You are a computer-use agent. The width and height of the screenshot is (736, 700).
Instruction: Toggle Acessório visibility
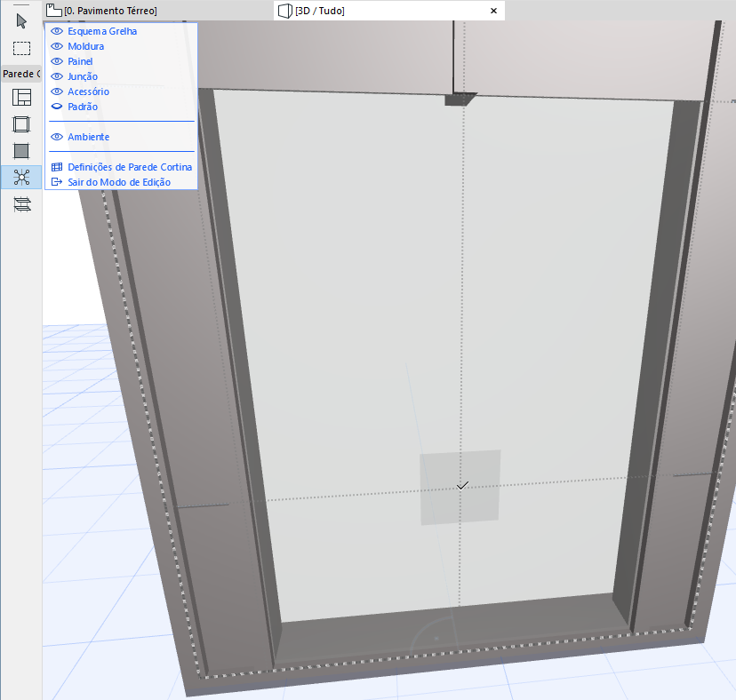(57, 91)
